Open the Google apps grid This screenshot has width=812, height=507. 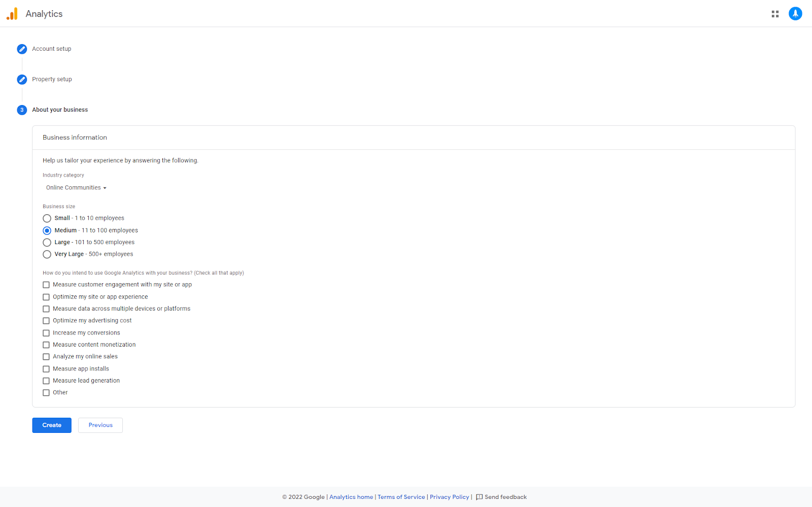[x=775, y=14]
